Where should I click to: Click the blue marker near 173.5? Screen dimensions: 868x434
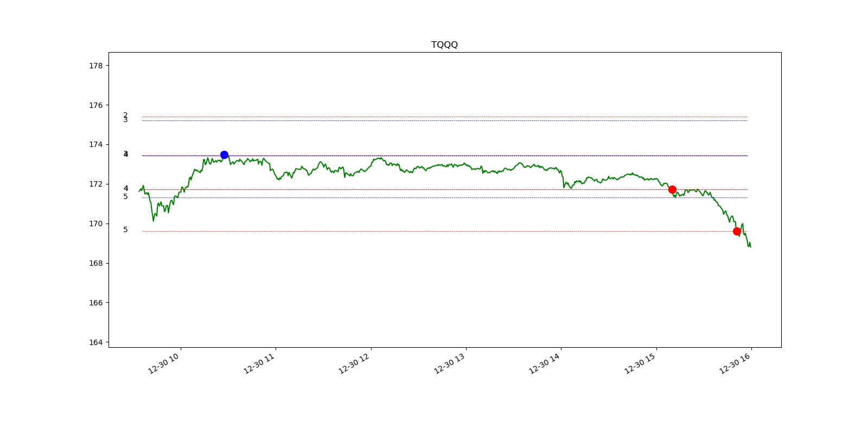click(x=224, y=155)
